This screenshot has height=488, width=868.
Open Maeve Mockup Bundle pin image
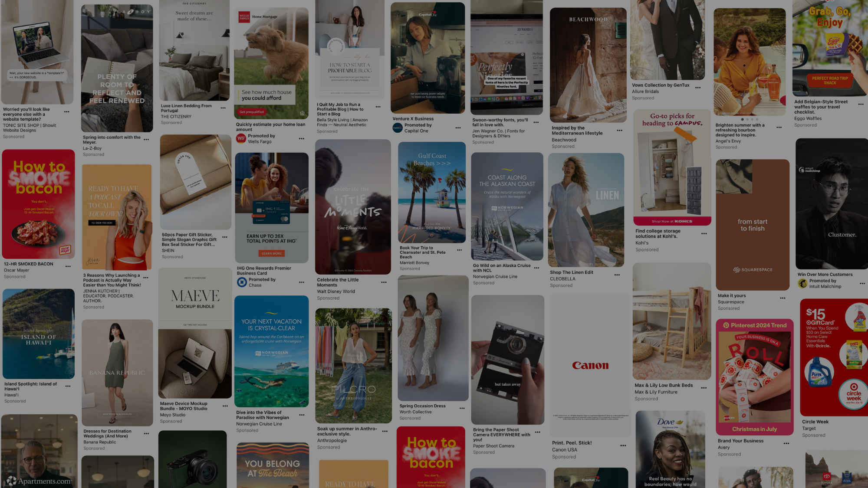(195, 333)
